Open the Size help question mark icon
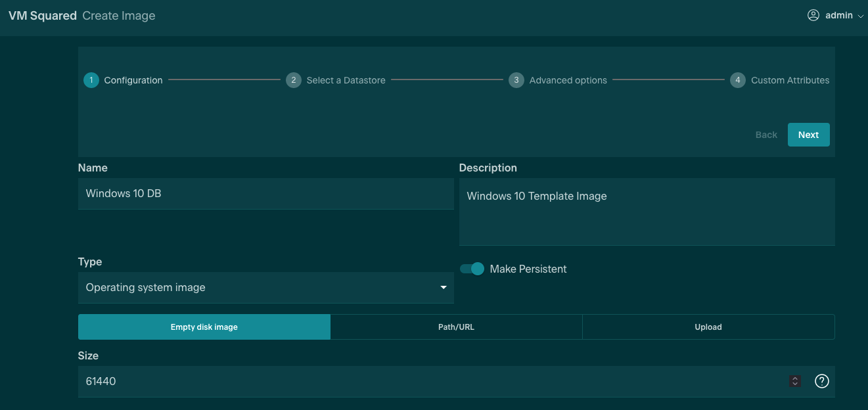Viewport: 868px width, 410px height. click(821, 381)
